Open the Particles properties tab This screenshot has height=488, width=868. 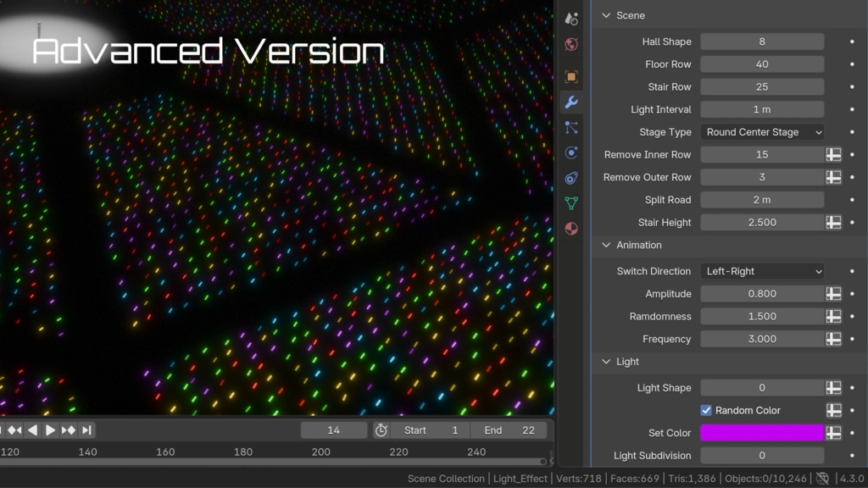click(x=571, y=127)
